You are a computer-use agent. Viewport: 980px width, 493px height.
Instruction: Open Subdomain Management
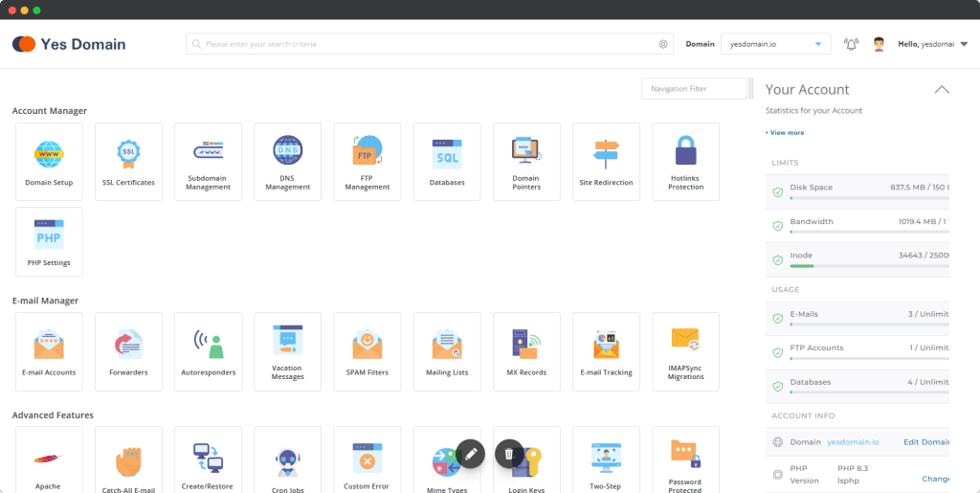[x=208, y=162]
